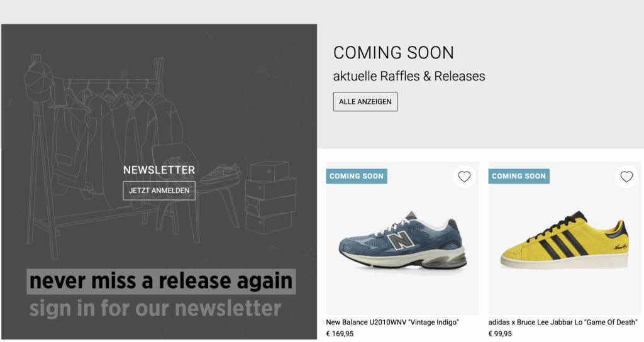
Task: Open the New Balance U2010WNV "Vintage Indigo" title
Action: point(392,323)
